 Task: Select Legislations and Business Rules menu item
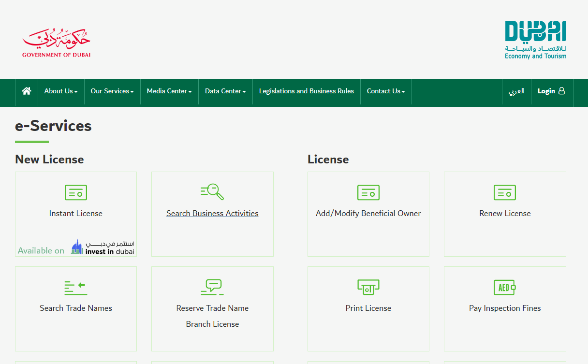[x=306, y=91]
